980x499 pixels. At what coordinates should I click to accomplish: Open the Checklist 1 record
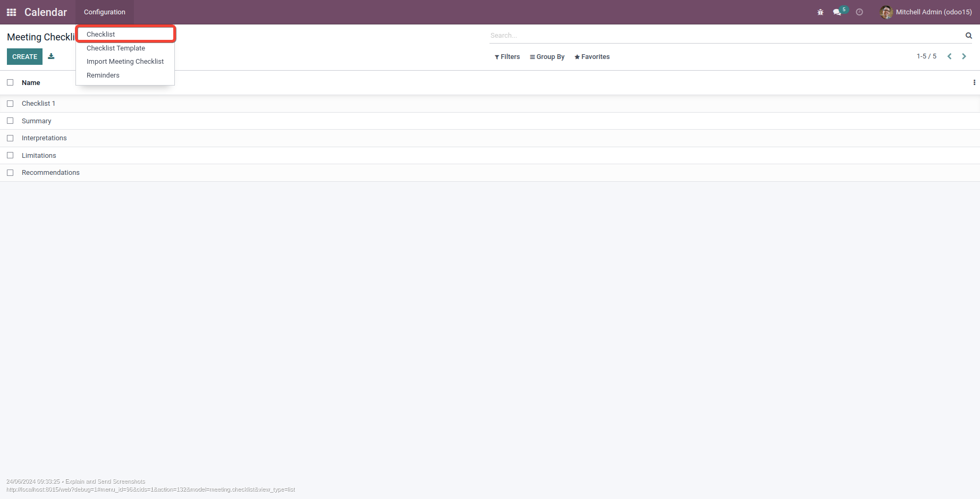point(38,104)
